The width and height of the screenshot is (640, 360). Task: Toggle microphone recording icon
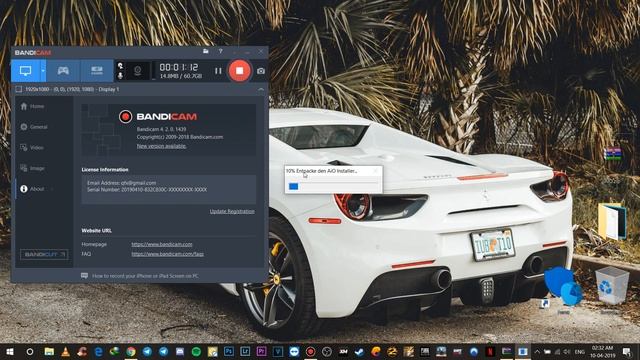click(x=120, y=76)
